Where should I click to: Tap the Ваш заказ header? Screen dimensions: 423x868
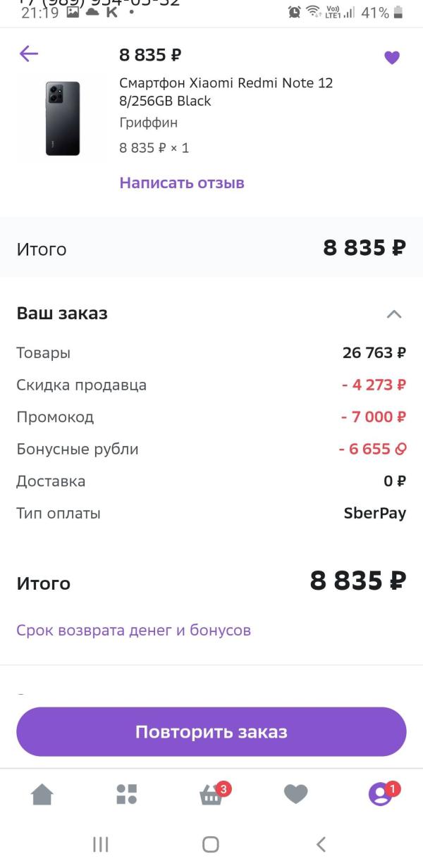(62, 314)
